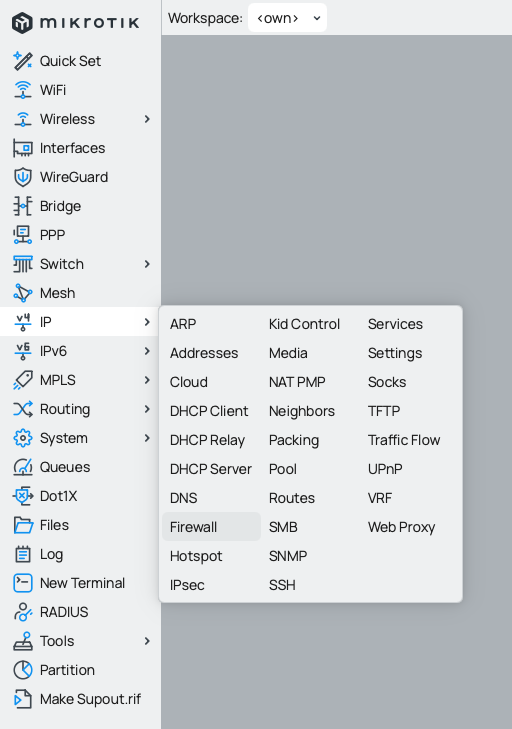Open Kid Control in the IP submenu

304,324
